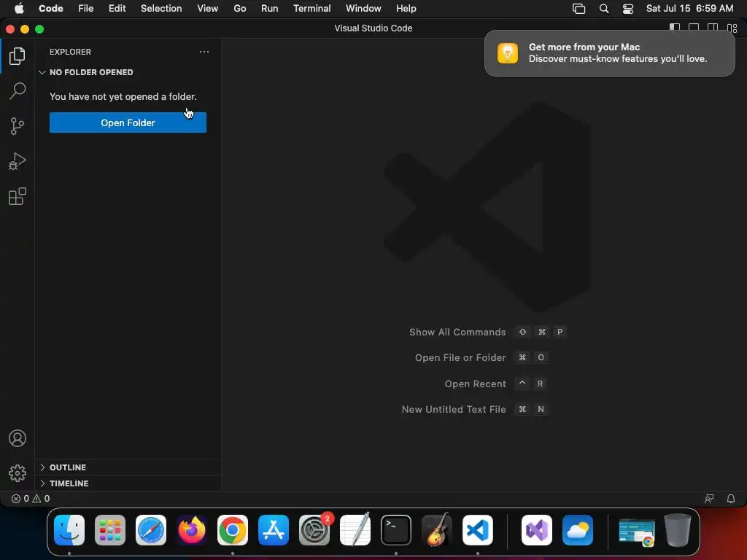Open the Go menu
This screenshot has width=747, height=560.
(239, 9)
